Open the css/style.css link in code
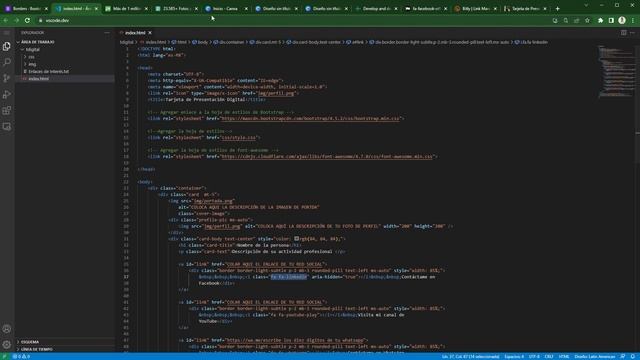Viewport: 640px width, 360px height. (238, 138)
